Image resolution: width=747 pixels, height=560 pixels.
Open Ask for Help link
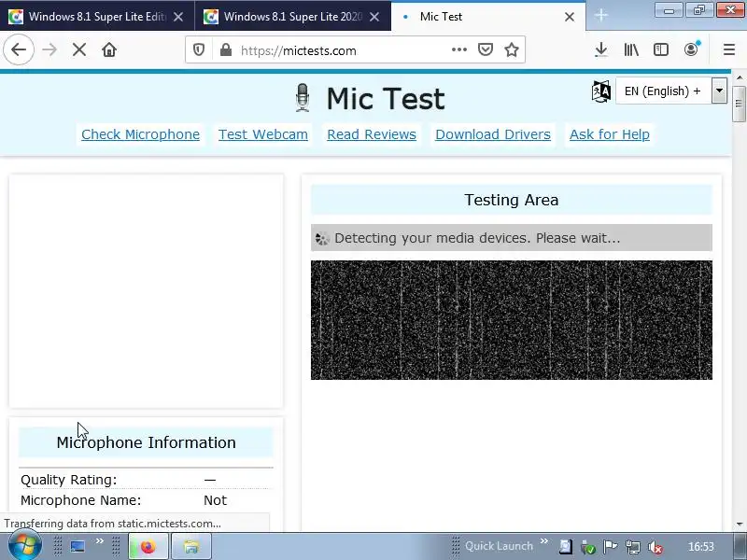(x=610, y=134)
